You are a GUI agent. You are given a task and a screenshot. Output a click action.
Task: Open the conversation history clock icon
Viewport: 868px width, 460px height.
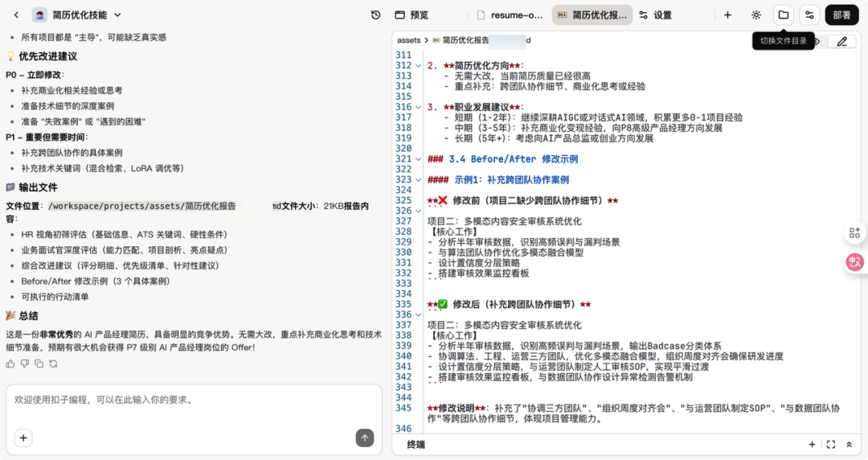375,14
